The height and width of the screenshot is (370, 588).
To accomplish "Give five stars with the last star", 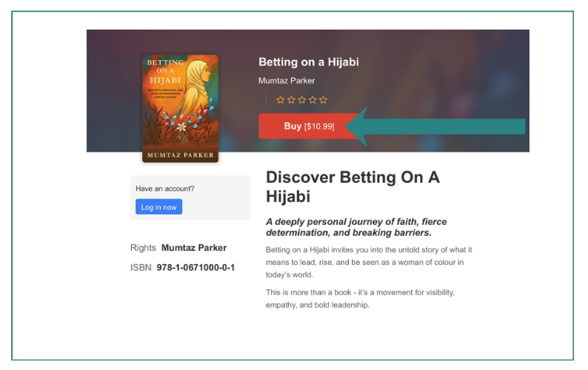I will pyautogui.click(x=323, y=100).
